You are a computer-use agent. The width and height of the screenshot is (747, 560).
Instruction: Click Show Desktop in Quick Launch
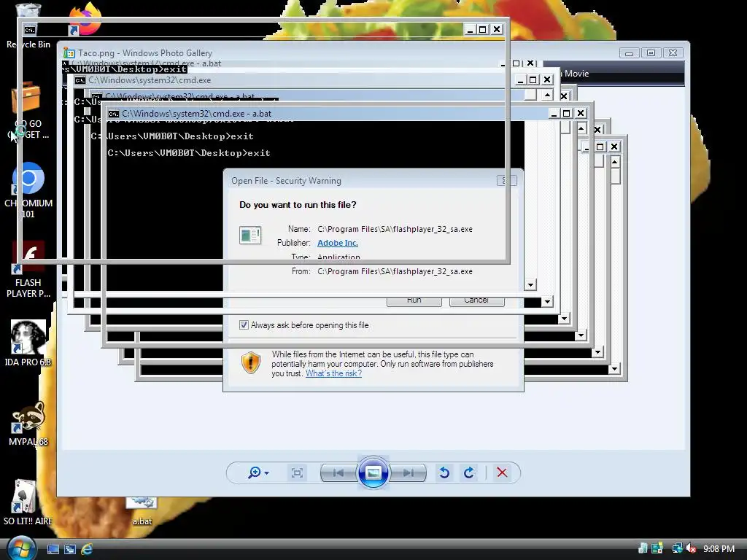pos(53,550)
